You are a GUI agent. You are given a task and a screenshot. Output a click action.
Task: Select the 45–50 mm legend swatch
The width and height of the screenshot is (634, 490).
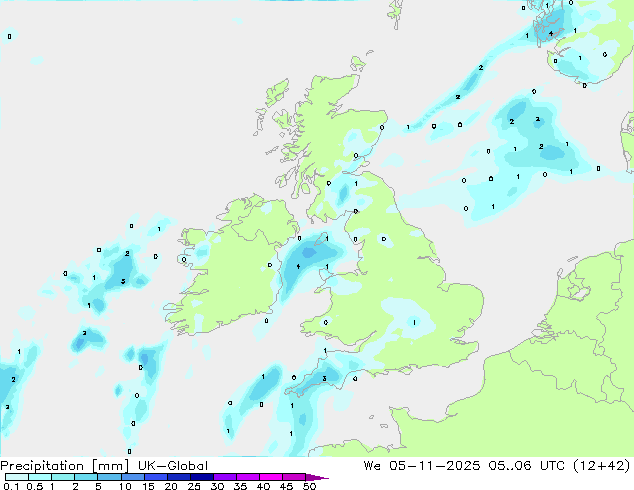tap(294, 477)
